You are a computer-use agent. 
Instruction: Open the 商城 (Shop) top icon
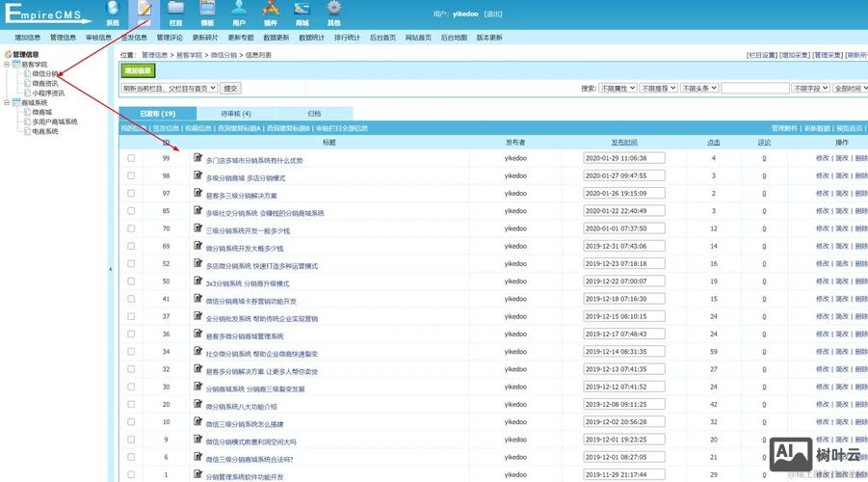click(x=302, y=13)
